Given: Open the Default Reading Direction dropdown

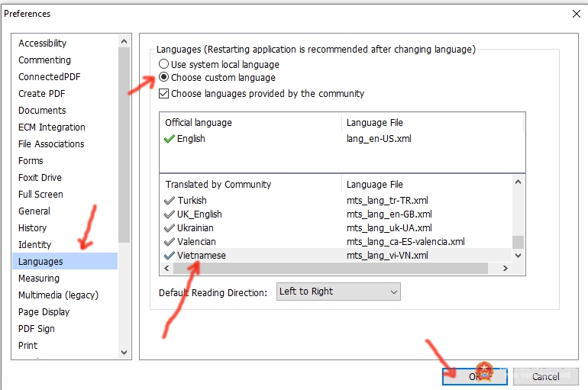Looking at the screenshot, I should point(338,292).
